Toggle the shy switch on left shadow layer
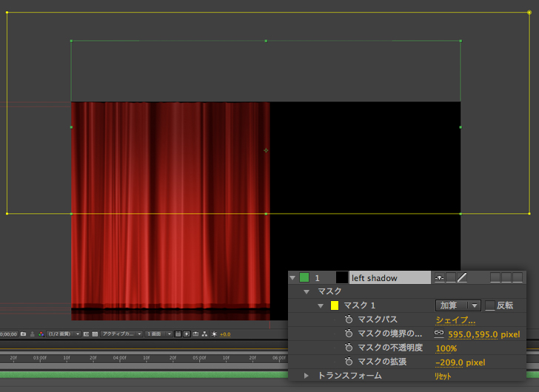This screenshot has width=539, height=392. pos(440,278)
